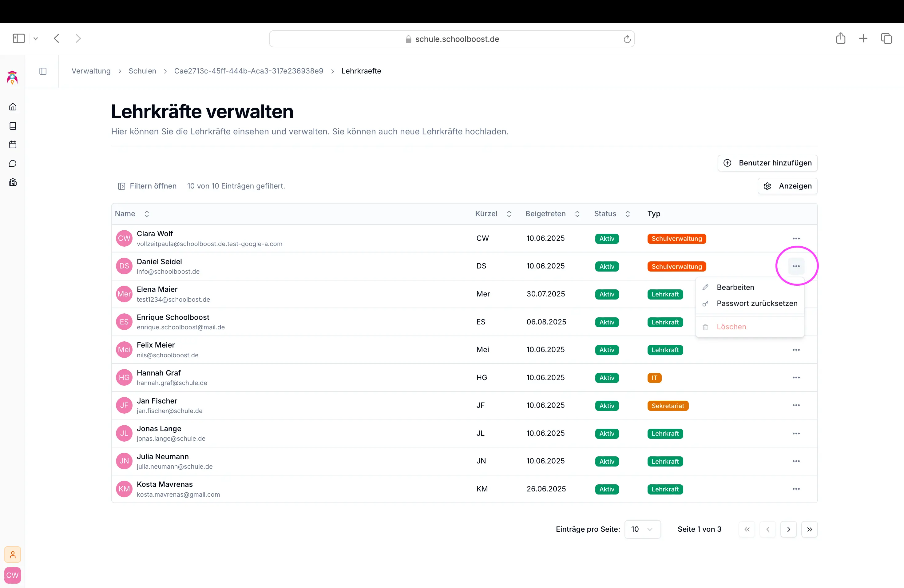Click the school building icon in sidebar

(x=13, y=182)
